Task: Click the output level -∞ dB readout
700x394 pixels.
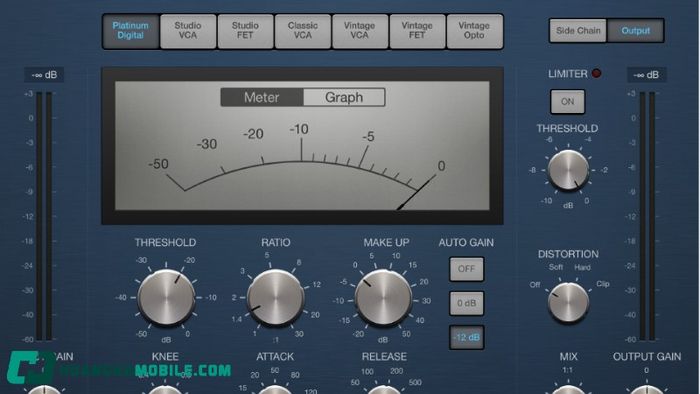Action: click(647, 75)
